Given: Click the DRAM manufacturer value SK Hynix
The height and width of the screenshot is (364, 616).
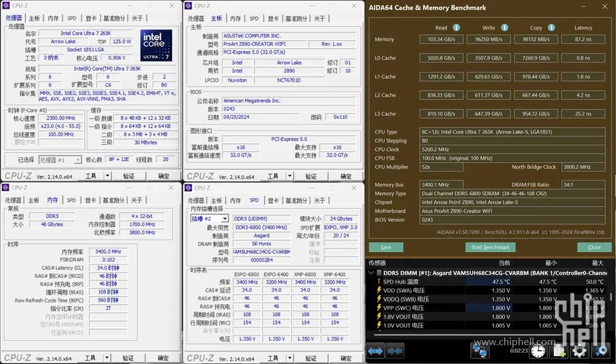Looking at the screenshot, I should 261,244.
